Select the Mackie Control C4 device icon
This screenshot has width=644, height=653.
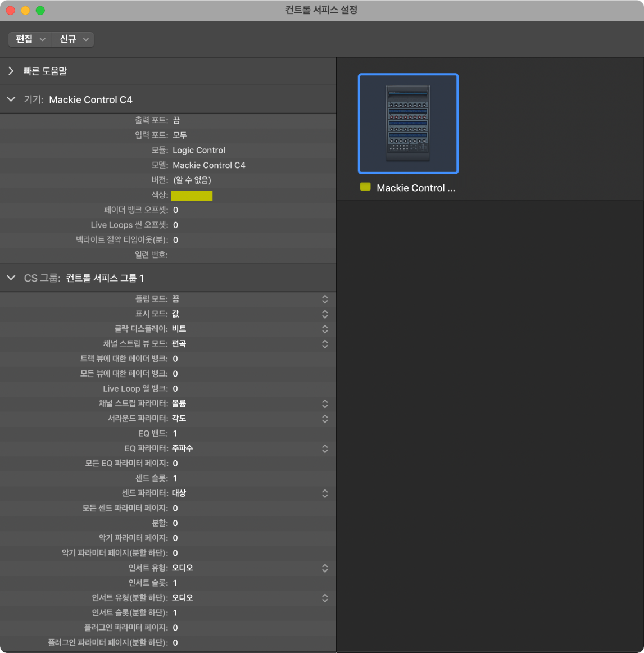pos(408,123)
